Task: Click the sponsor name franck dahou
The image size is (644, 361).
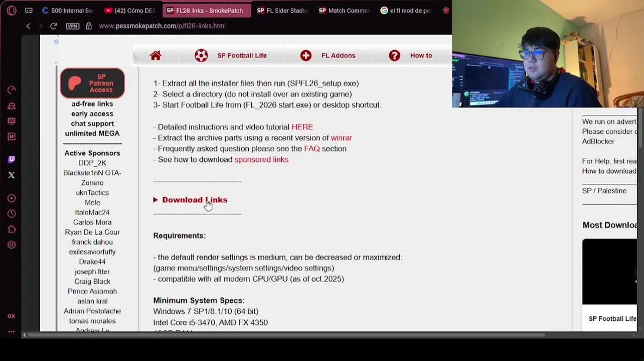Action: tap(92, 242)
